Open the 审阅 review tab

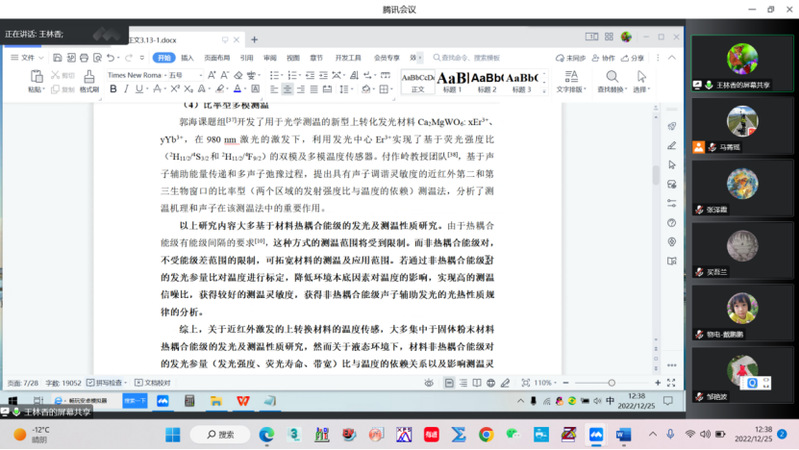click(x=270, y=58)
